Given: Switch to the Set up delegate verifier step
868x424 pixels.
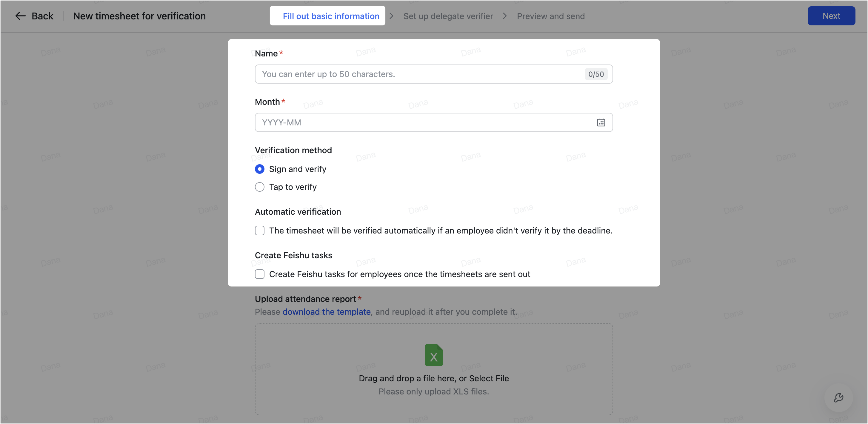Looking at the screenshot, I should coord(448,16).
